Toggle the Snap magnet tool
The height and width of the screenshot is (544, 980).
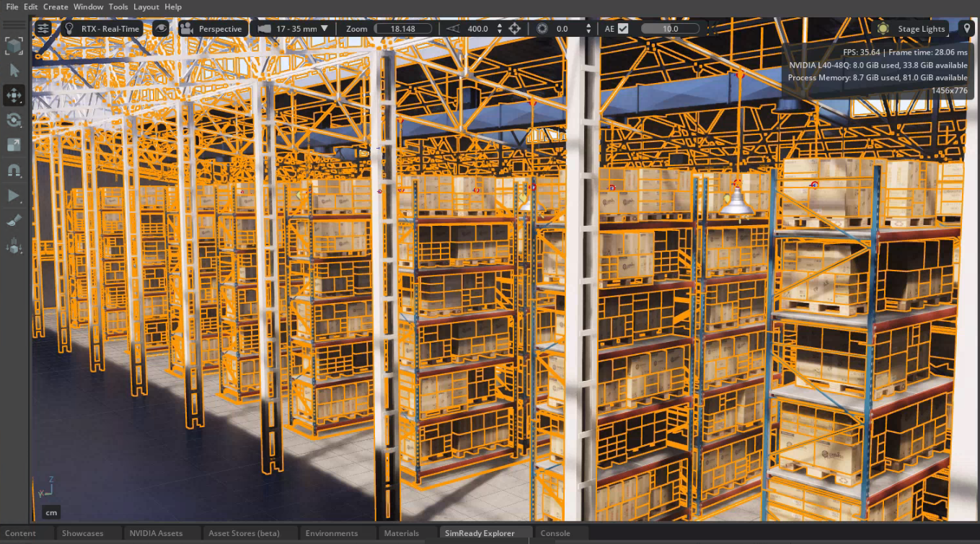(x=14, y=170)
